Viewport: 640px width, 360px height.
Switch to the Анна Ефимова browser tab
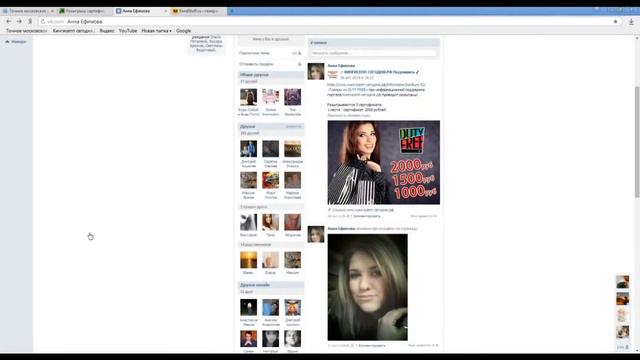141,11
